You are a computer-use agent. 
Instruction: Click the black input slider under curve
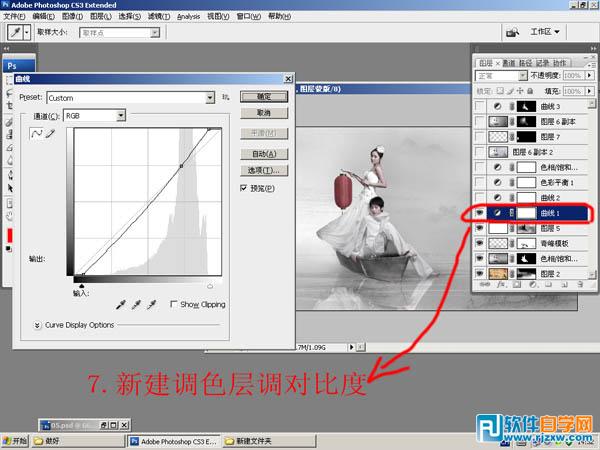coord(81,286)
